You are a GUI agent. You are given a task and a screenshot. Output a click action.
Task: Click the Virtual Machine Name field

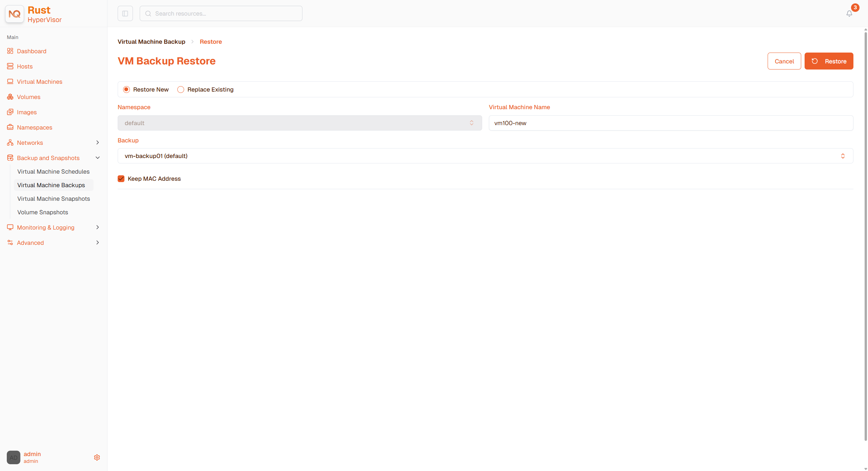pos(671,123)
